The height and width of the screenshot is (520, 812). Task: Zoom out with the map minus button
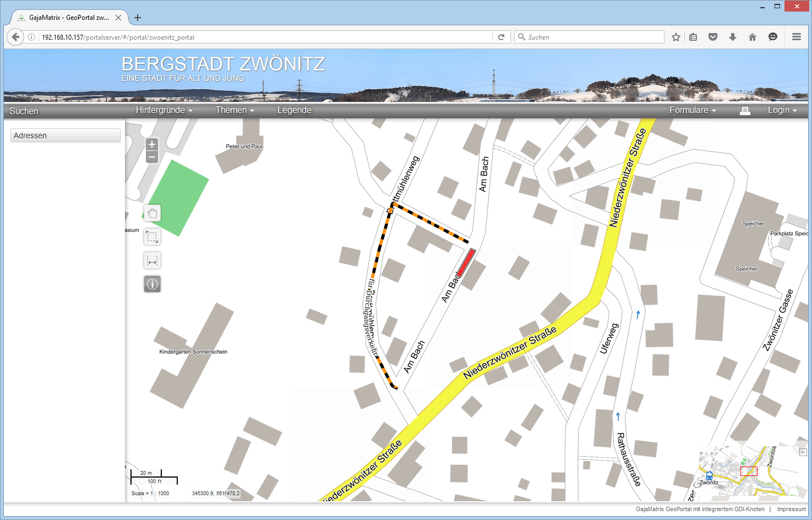click(152, 158)
